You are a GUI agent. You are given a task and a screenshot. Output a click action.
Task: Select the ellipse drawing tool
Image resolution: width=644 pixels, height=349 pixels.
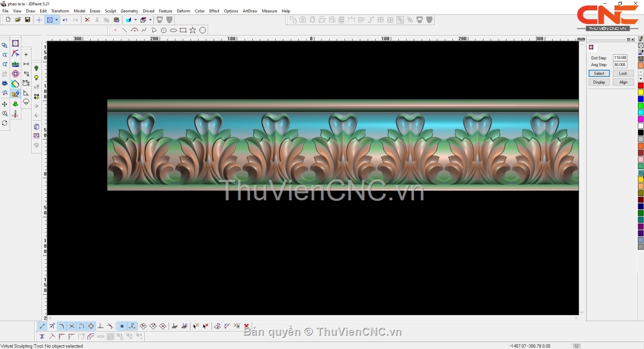pyautogui.click(x=173, y=30)
